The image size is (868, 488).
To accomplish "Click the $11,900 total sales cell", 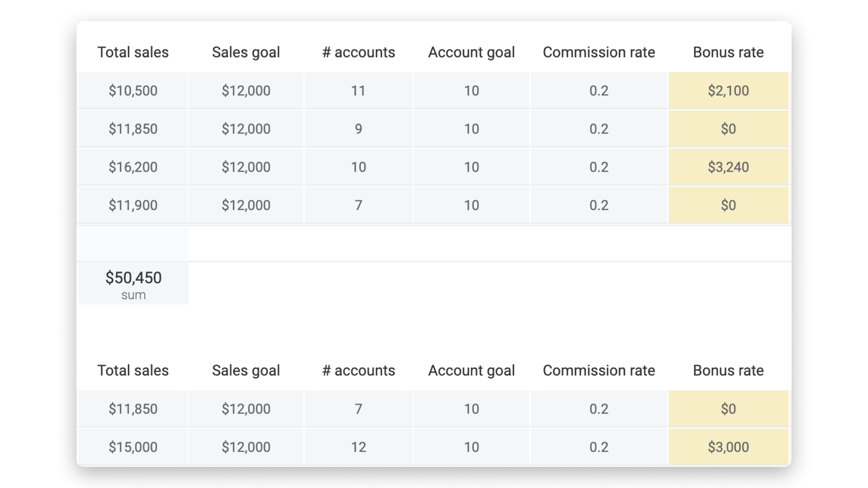I will (133, 205).
